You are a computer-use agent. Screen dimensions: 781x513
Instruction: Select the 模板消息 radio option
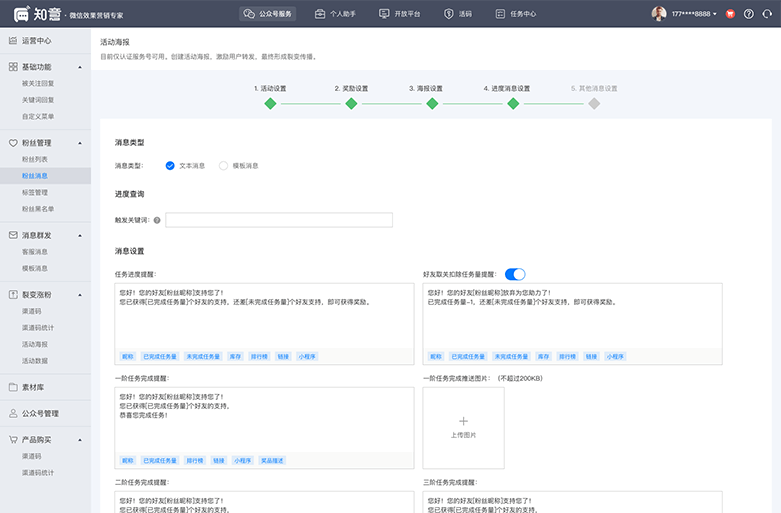point(223,165)
